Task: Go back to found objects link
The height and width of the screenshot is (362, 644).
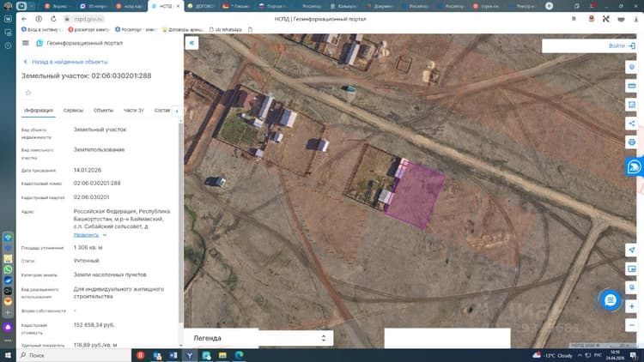Action: click(66, 62)
